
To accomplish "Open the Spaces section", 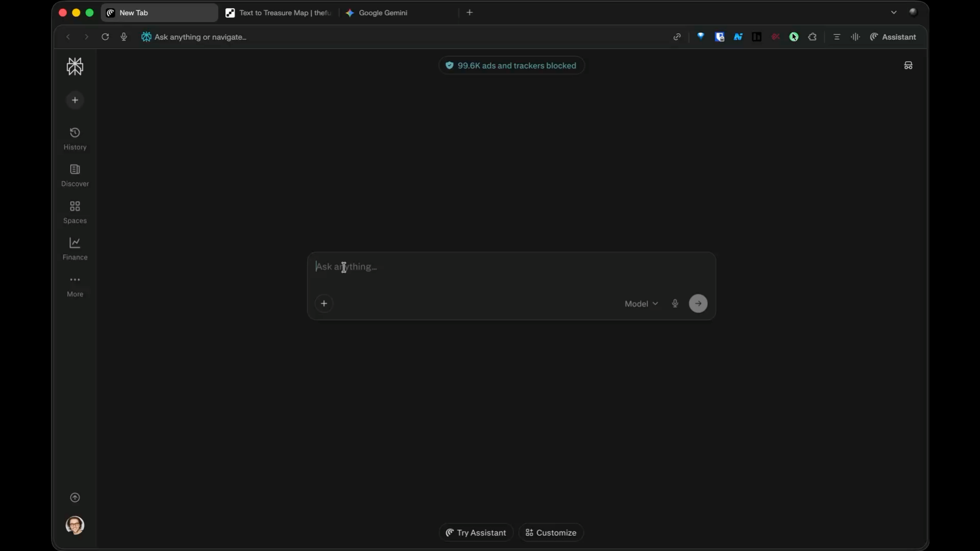I will click(75, 212).
